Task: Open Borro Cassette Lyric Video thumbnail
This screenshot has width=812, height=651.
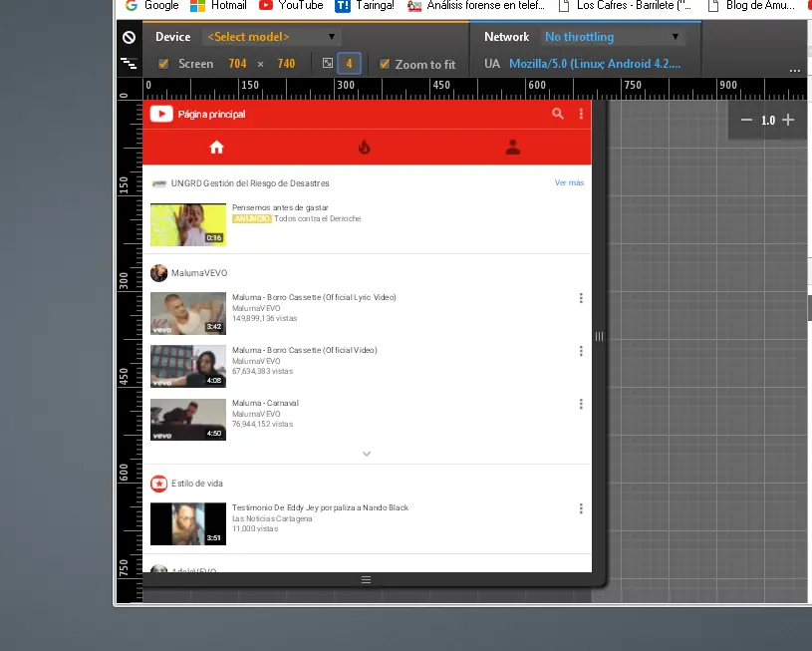Action: [188, 314]
